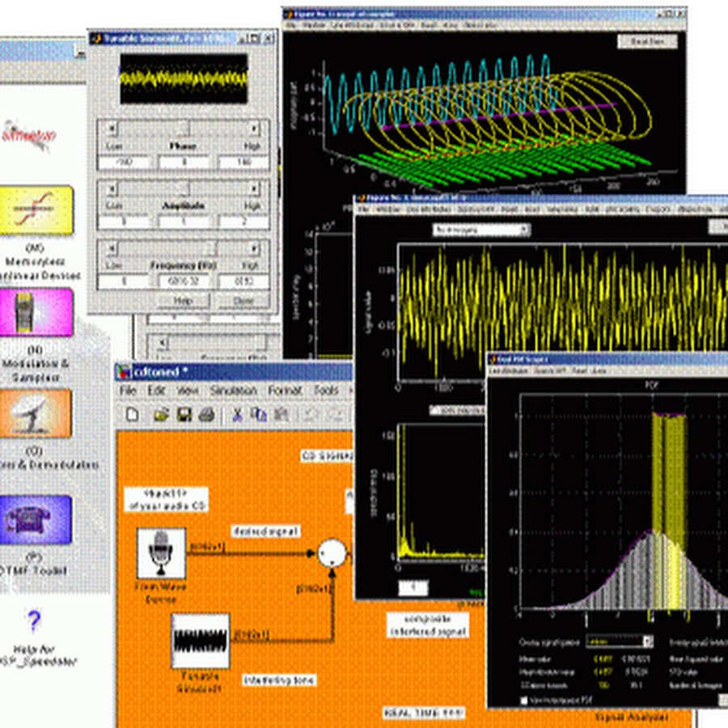Open the Simulation menu in the cdtoned window
This screenshot has width=728, height=728.
[x=233, y=391]
